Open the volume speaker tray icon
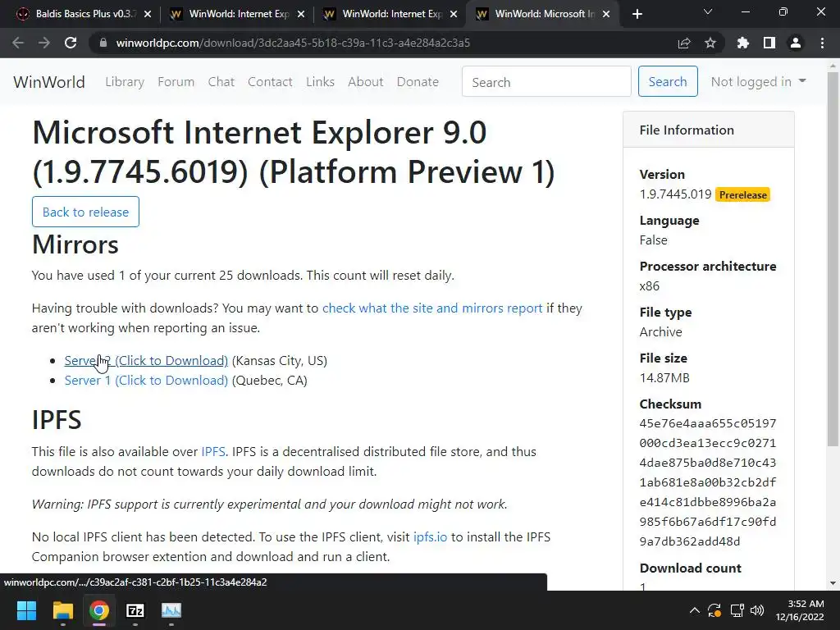The height and width of the screenshot is (630, 840). pos(757,610)
